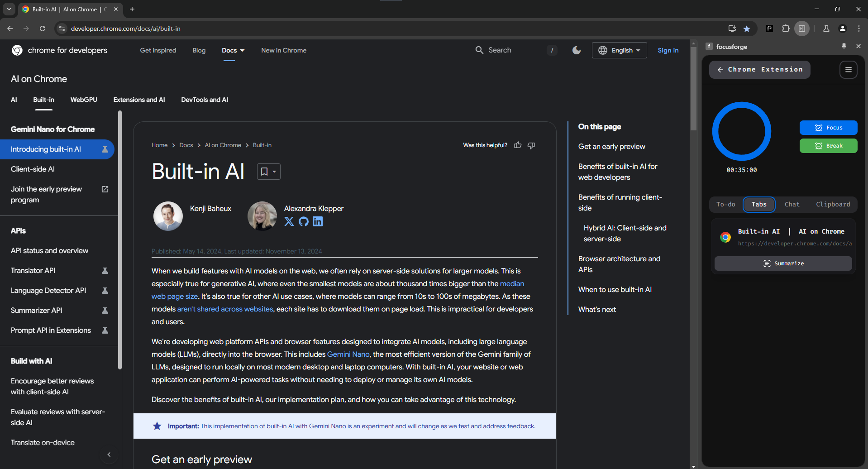Open a new browser tab
The image size is (868, 469).
coord(132,9)
